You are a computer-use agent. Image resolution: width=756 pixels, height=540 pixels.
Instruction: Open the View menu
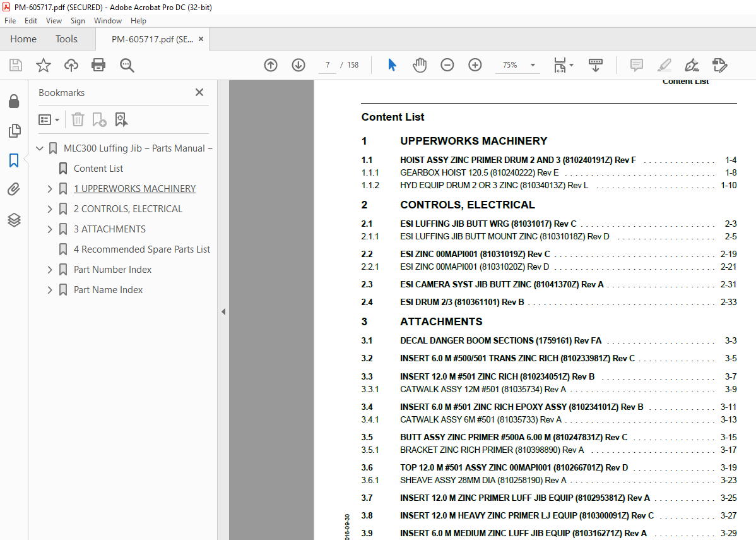(54, 21)
